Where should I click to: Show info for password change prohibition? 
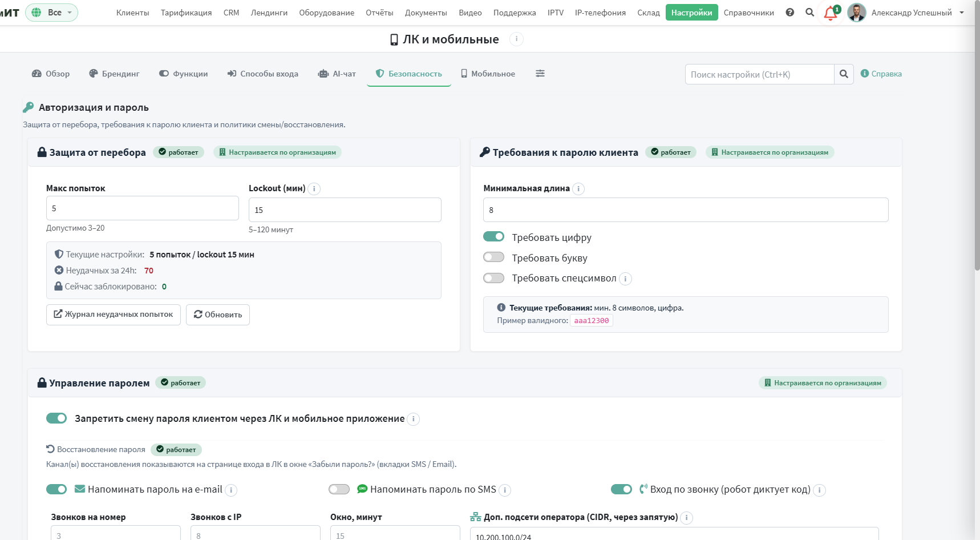pyautogui.click(x=414, y=420)
